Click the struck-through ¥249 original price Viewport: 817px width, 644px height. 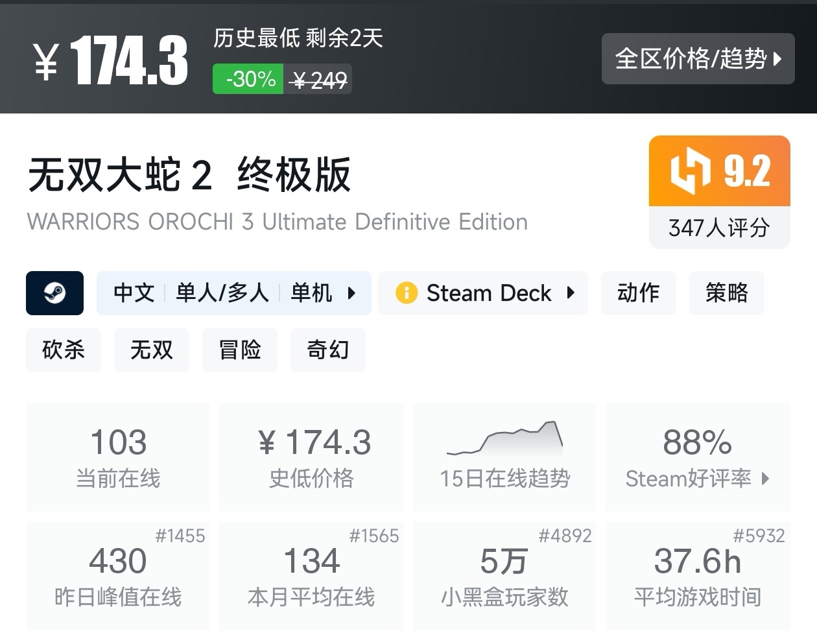point(318,79)
